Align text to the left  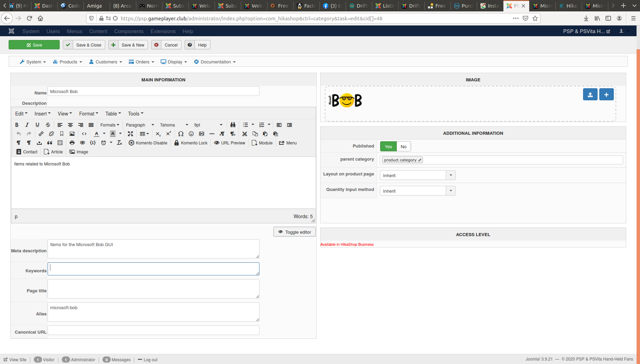[x=60, y=125]
